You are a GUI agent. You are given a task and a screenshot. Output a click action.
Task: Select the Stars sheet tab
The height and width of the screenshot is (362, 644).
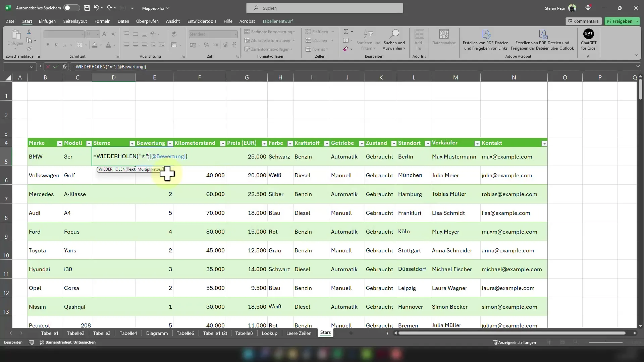[326, 333]
